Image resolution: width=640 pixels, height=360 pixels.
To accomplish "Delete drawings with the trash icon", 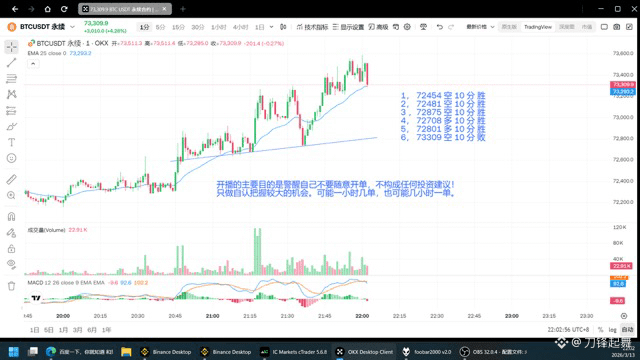I will (x=11, y=286).
